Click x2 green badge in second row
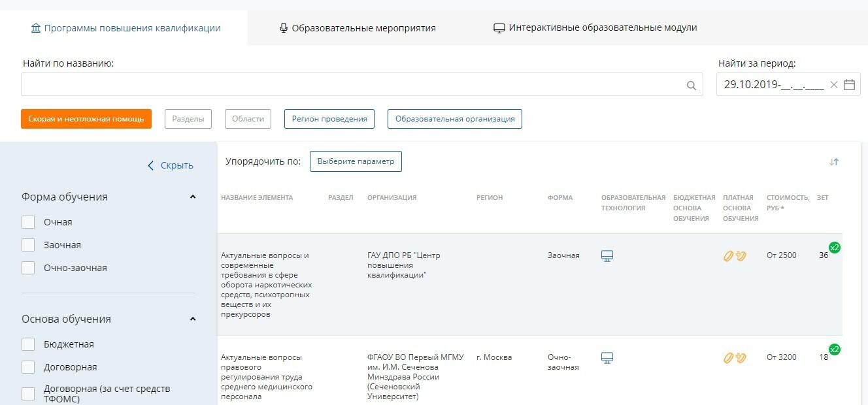Image resolution: width=868 pixels, height=405 pixels. (835, 349)
